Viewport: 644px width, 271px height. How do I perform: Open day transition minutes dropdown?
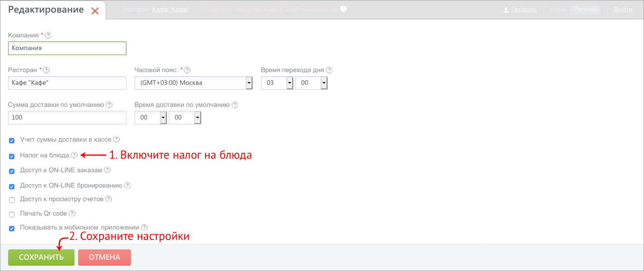click(x=312, y=83)
